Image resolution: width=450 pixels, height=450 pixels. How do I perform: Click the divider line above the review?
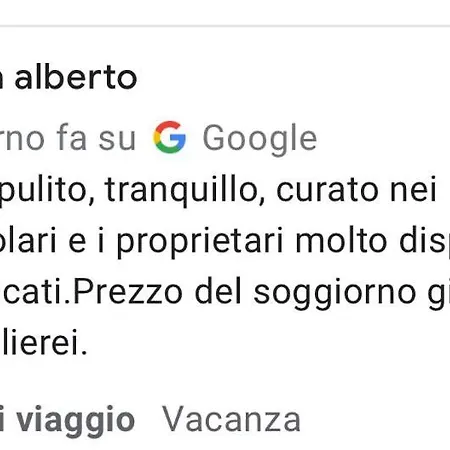[225, 26]
